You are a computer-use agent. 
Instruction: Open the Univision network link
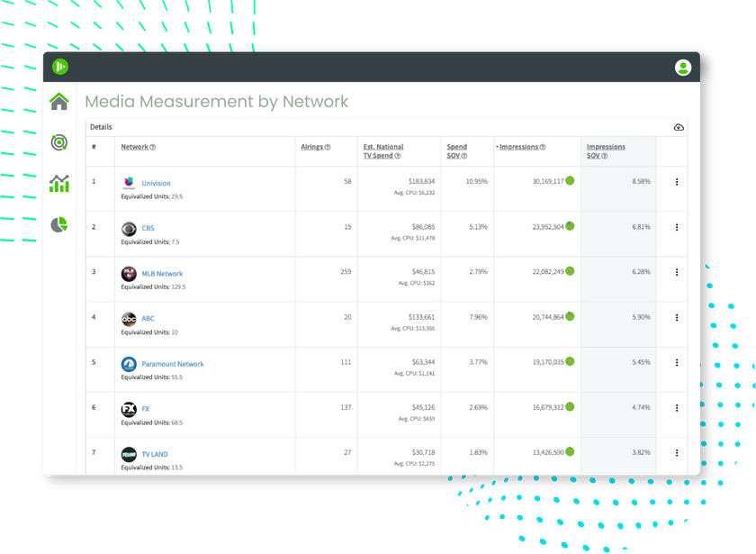coord(156,184)
